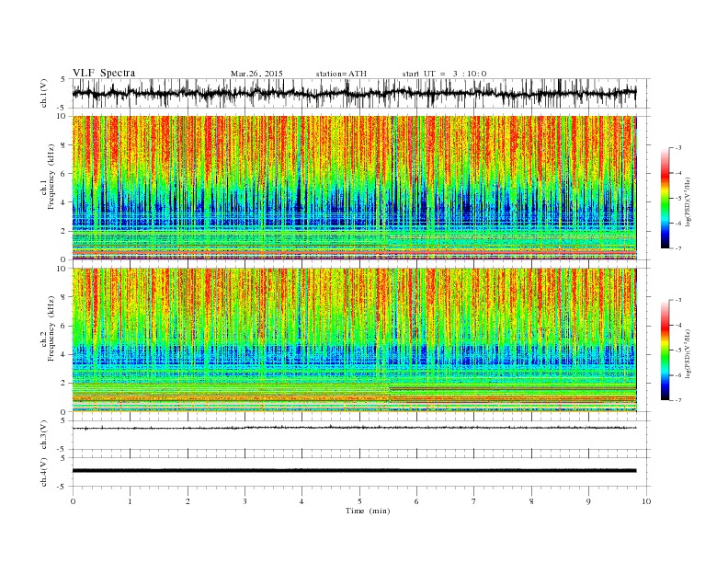
Task: Click the "-7" label on ch.1 color bar
Action: 678,248
